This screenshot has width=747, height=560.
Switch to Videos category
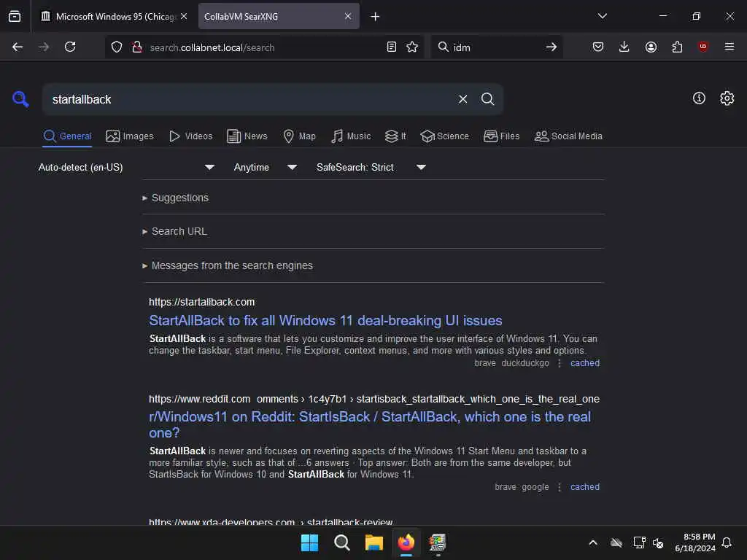(190, 136)
